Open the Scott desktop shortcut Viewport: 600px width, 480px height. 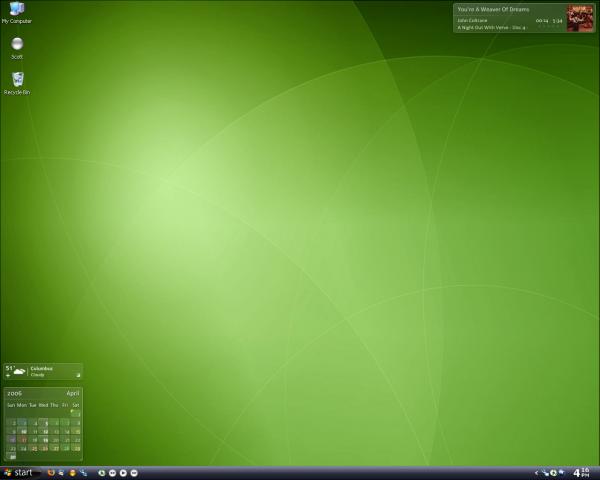coord(16,45)
